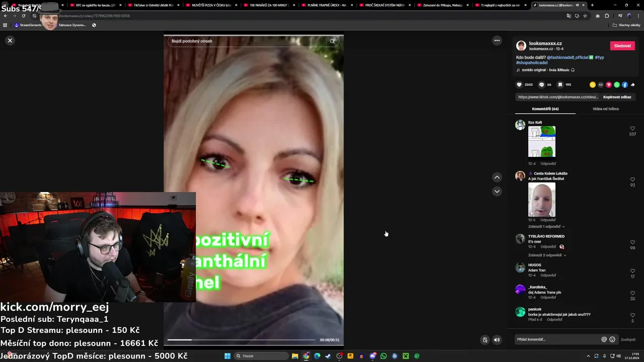Screen dimensions: 644x362
Task: Select the 'Komentářů (66)' tab
Action: tap(545, 109)
